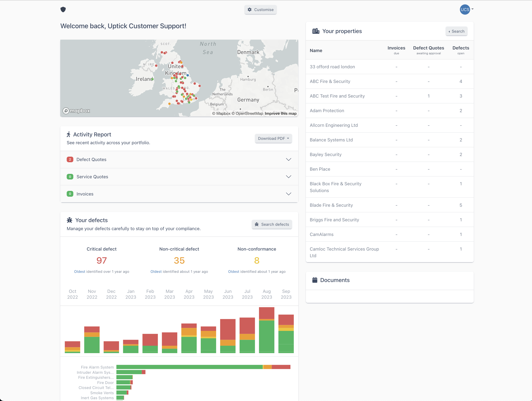Open Oldest link under Non-critical defect
The image size is (532, 401).
(x=156, y=271)
